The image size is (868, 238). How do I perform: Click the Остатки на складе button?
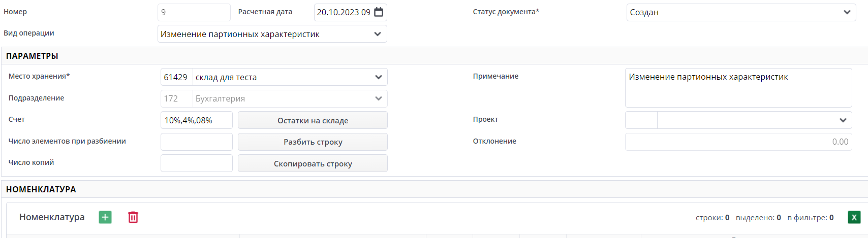coord(313,120)
